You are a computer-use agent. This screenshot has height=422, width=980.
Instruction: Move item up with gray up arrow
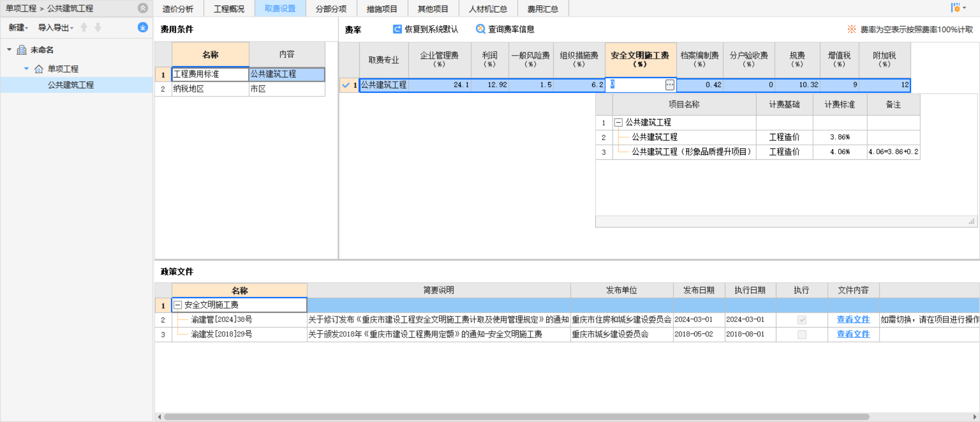click(x=84, y=28)
